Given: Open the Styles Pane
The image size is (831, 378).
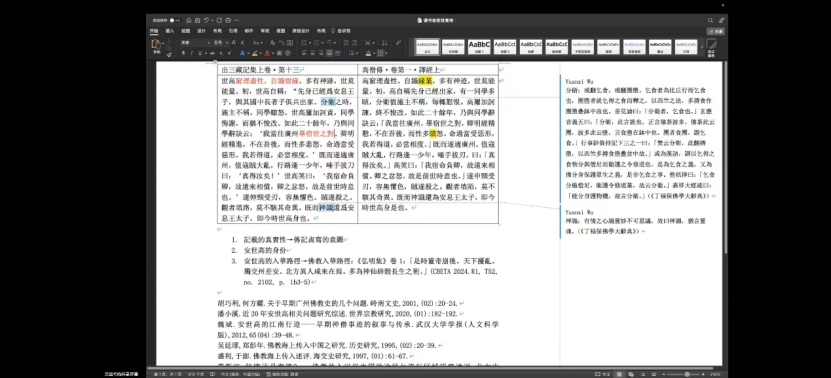Looking at the screenshot, I should tap(711, 48).
